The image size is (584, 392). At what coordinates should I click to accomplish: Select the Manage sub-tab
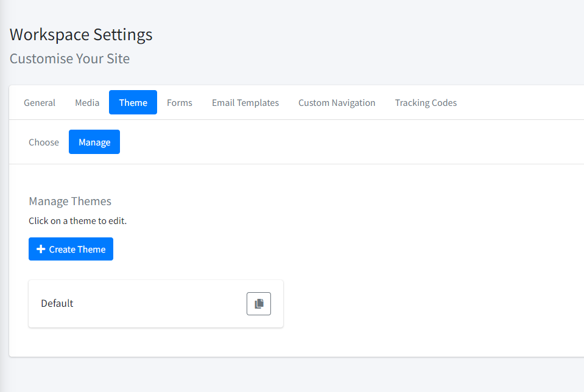click(x=94, y=142)
